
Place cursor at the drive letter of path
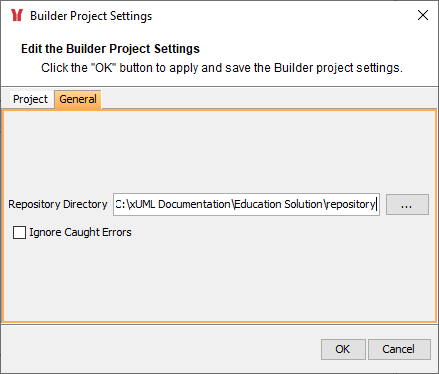tap(118, 204)
